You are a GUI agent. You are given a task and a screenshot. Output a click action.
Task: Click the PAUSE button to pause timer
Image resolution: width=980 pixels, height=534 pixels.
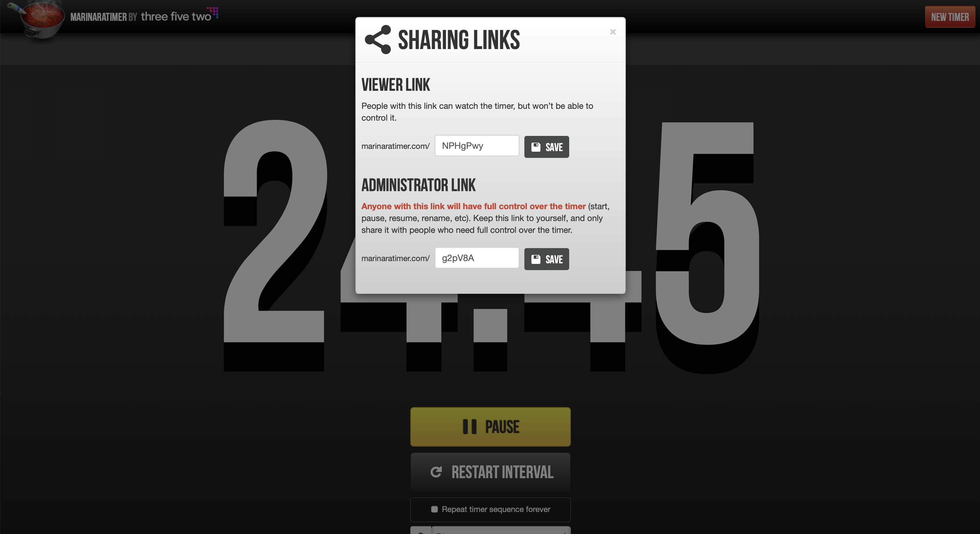point(490,426)
